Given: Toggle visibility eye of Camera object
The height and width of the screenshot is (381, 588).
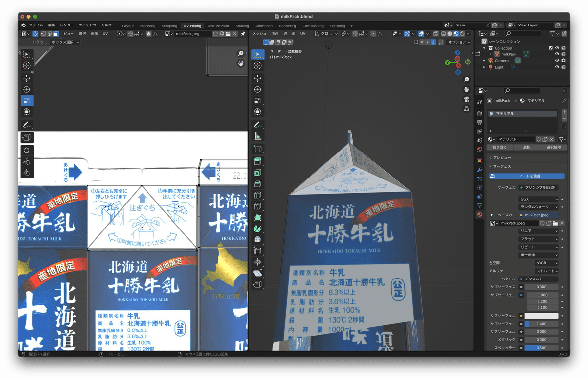Looking at the screenshot, I should [x=557, y=61].
